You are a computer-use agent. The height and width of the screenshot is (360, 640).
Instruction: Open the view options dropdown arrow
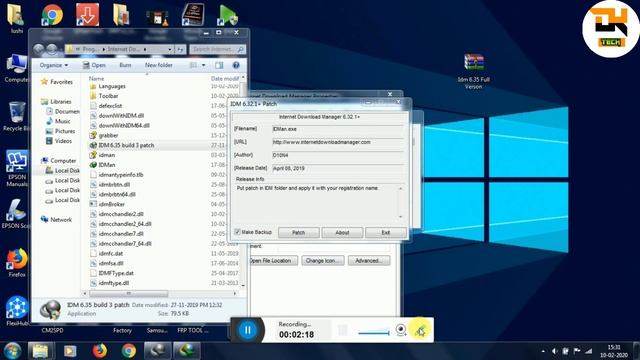pyautogui.click(x=204, y=65)
